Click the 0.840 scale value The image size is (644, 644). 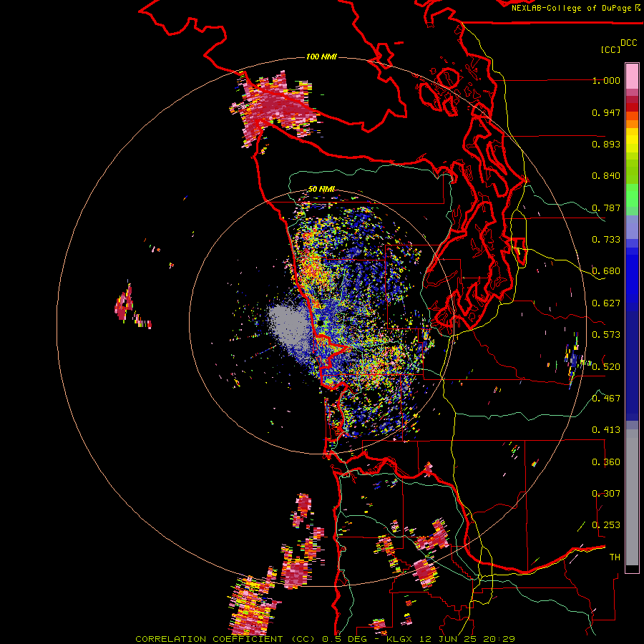(x=606, y=176)
